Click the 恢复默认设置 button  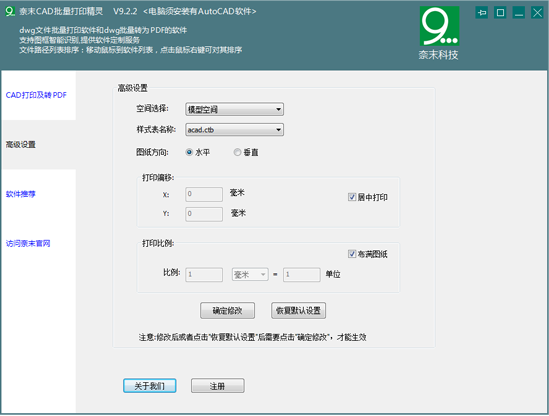(298, 311)
